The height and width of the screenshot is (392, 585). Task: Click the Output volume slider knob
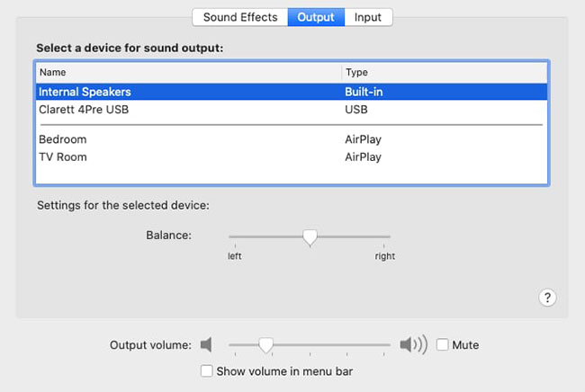tap(265, 344)
